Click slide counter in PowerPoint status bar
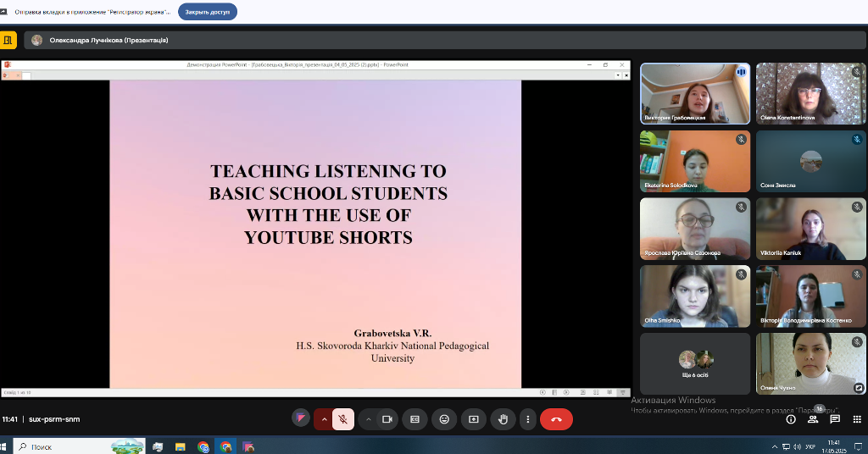The width and height of the screenshot is (868, 454). tap(17, 393)
